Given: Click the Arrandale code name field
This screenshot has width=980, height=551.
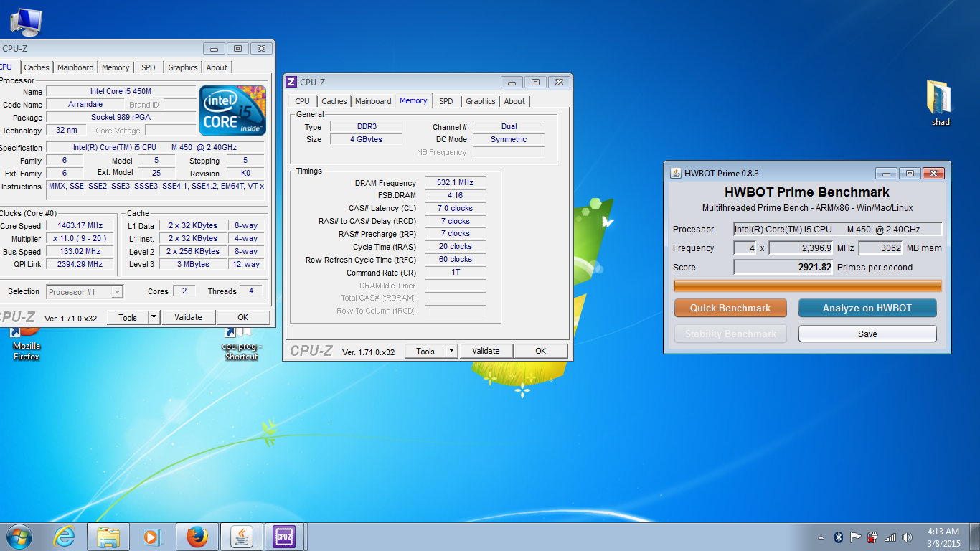Looking at the screenshot, I should (x=85, y=105).
